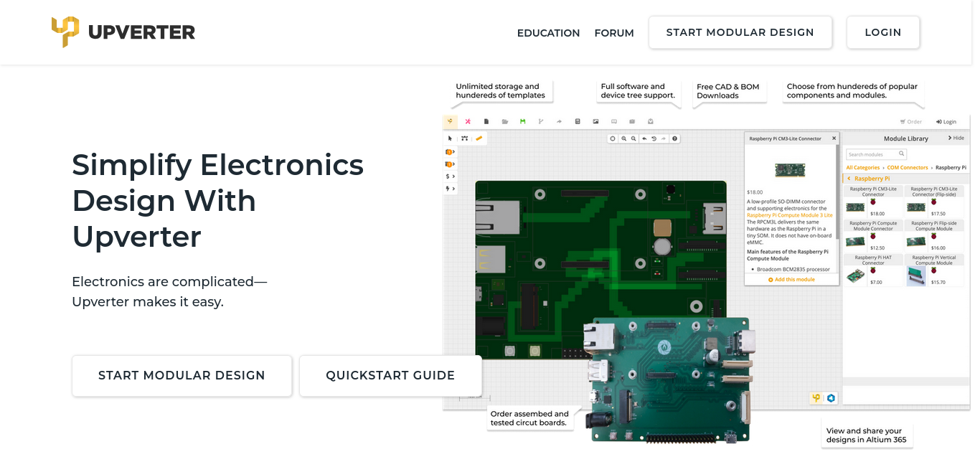The image size is (980, 467).
Task: Expand the dollar cost side panel
Action: click(450, 176)
